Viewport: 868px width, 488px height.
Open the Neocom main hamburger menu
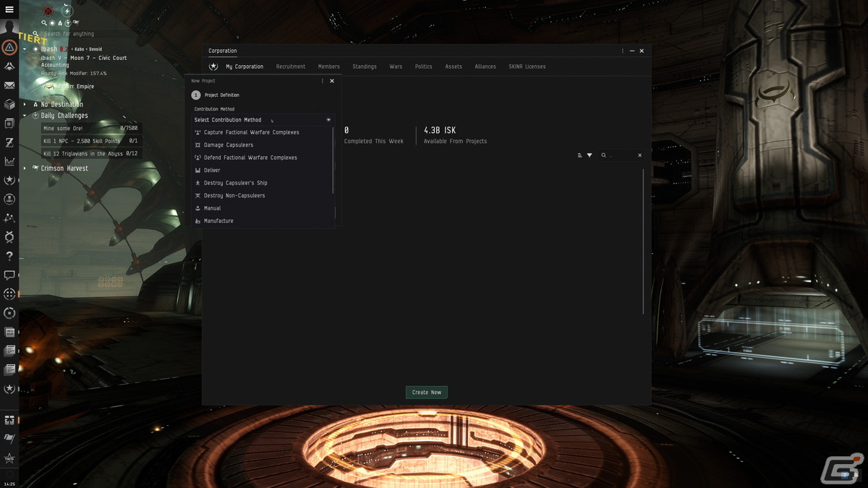click(9, 9)
